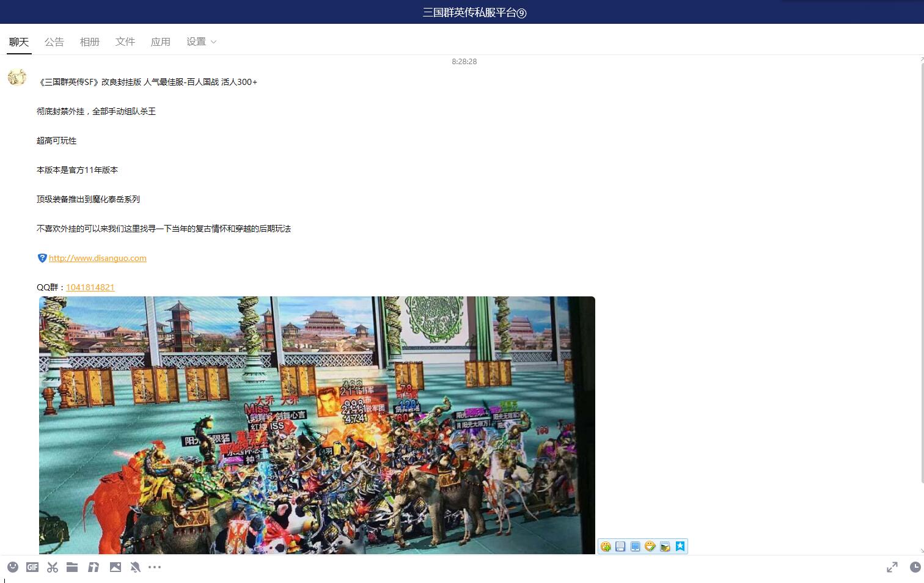Click the line 本版本是官方11年版本

tap(78, 170)
